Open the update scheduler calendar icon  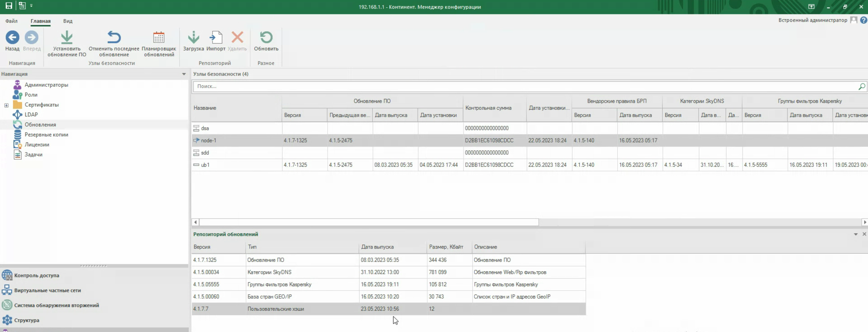click(159, 37)
